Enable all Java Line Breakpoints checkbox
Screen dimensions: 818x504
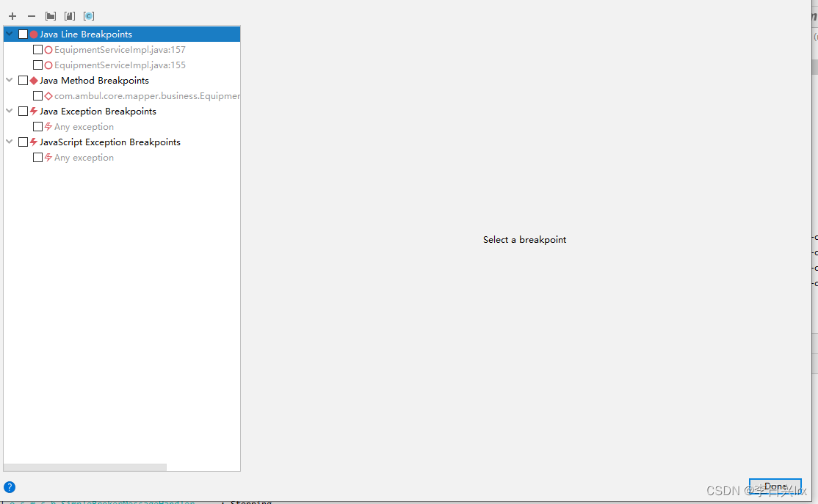[x=23, y=34]
